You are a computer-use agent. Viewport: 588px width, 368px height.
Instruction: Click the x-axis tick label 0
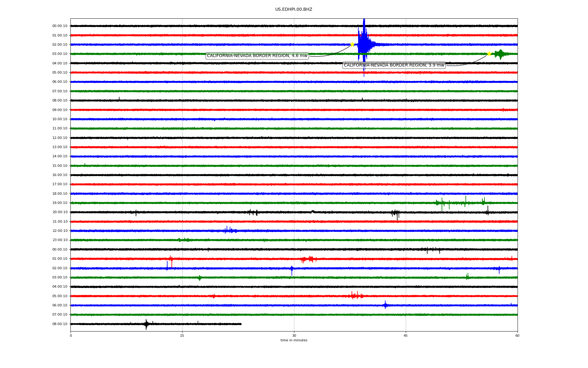71,335
